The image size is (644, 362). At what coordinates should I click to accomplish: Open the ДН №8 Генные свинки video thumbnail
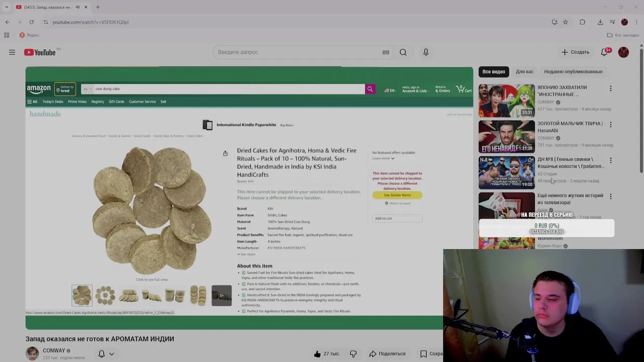click(x=507, y=172)
